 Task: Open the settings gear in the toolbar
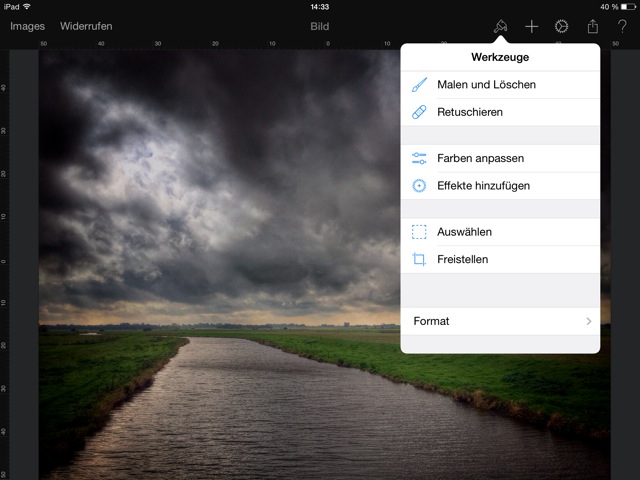pos(562,26)
